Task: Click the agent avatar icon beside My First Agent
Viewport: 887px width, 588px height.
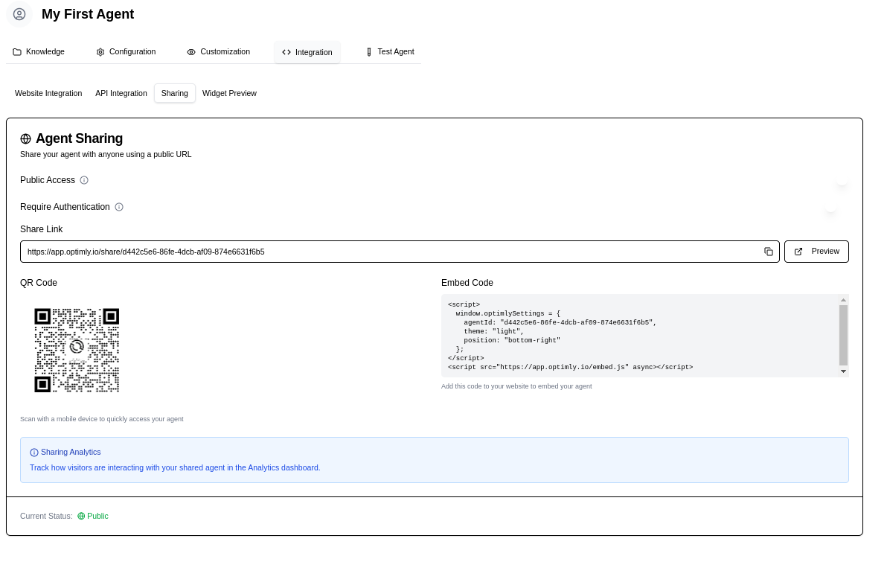Action: pos(19,14)
